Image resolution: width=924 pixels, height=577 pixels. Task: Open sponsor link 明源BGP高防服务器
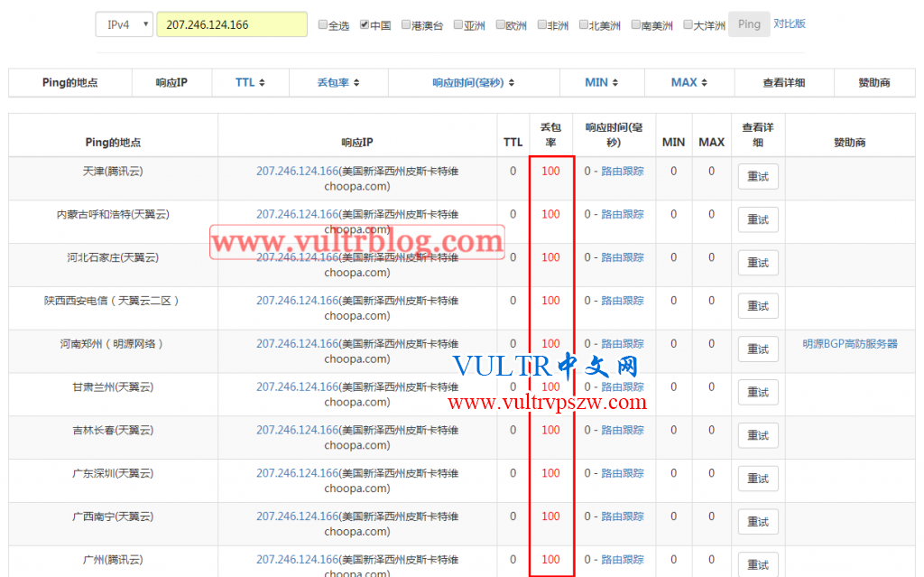click(x=850, y=343)
